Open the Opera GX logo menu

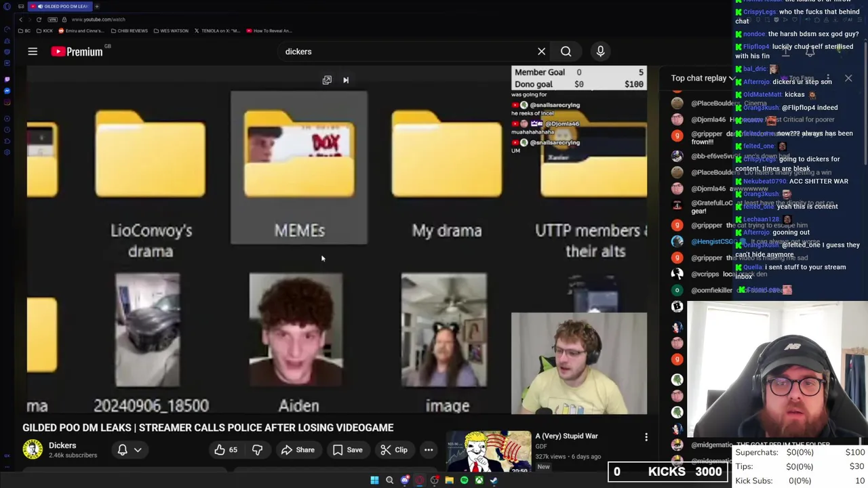(x=7, y=6)
